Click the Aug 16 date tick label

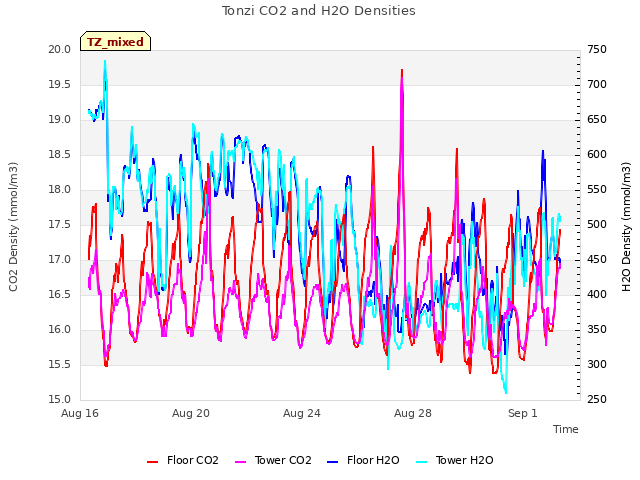(x=80, y=413)
